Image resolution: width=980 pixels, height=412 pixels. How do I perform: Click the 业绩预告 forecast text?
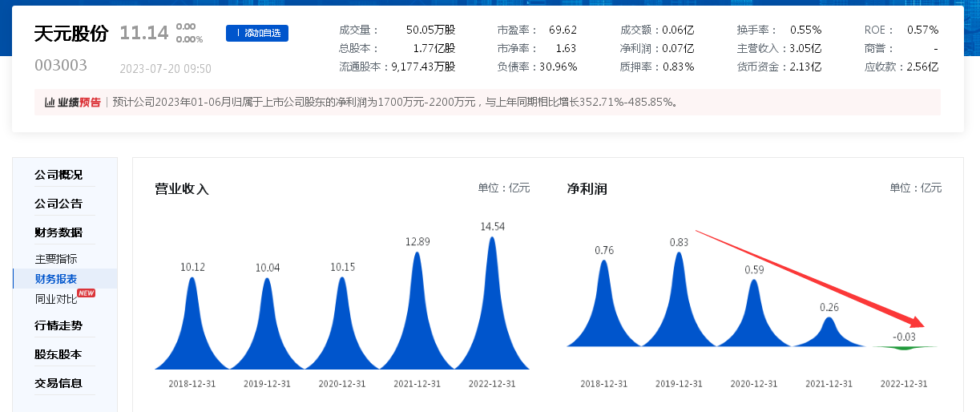pos(394,103)
